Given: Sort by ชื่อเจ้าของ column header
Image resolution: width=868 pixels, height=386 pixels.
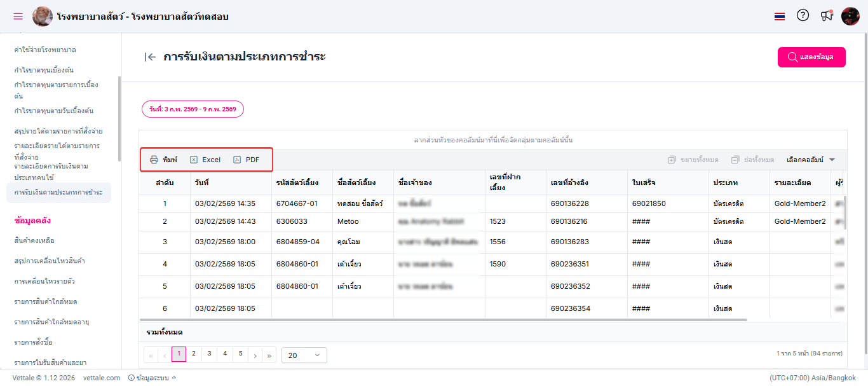Looking at the screenshot, I should pyautogui.click(x=439, y=183).
